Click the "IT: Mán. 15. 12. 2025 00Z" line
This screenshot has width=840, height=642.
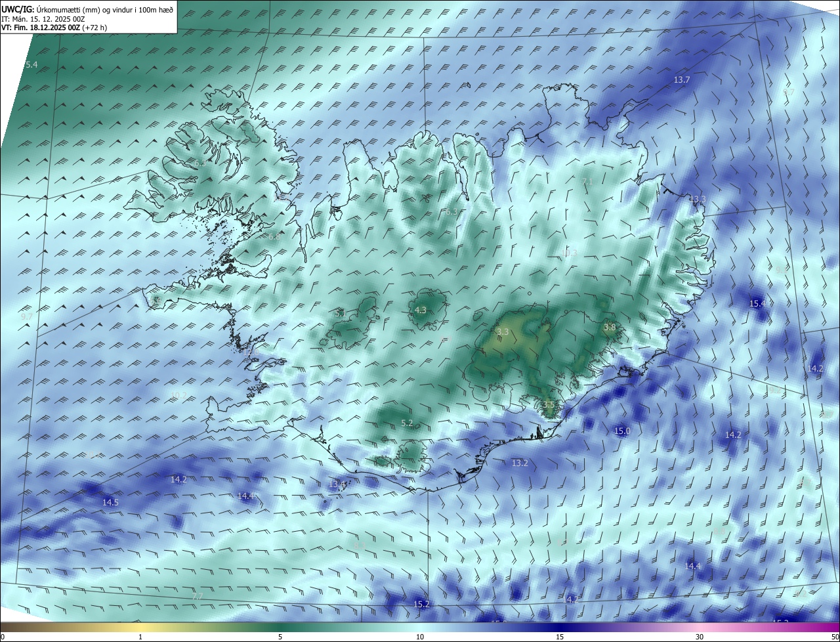[43, 20]
